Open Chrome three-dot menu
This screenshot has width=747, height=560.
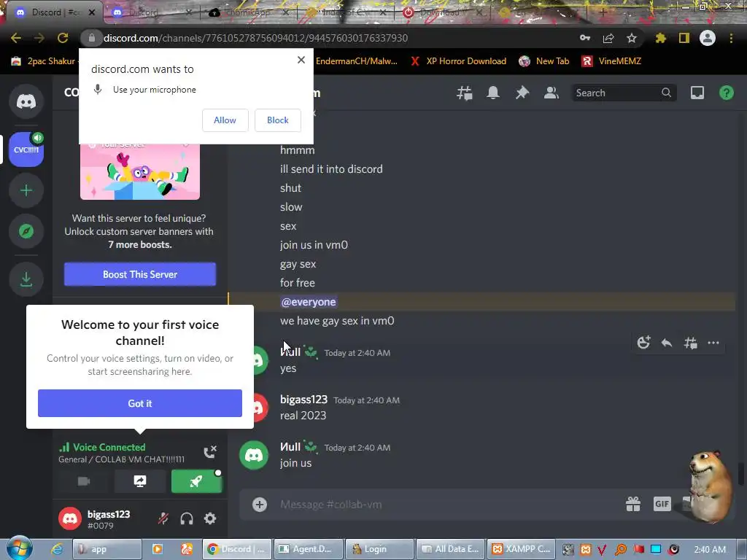(x=731, y=38)
